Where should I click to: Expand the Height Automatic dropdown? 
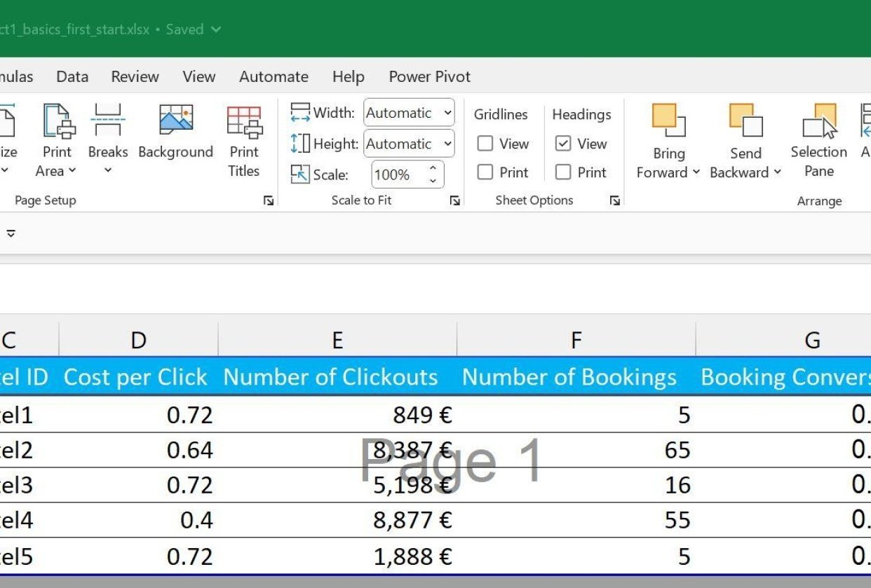(x=447, y=144)
